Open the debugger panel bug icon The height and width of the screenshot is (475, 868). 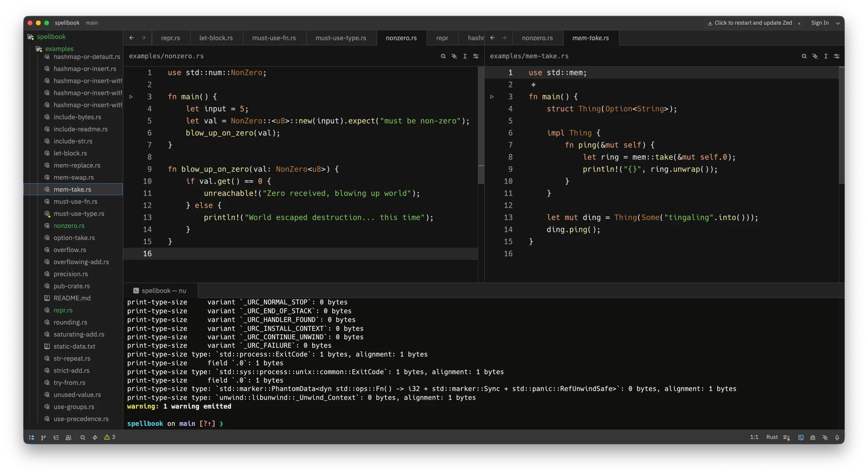pyautogui.click(x=813, y=438)
